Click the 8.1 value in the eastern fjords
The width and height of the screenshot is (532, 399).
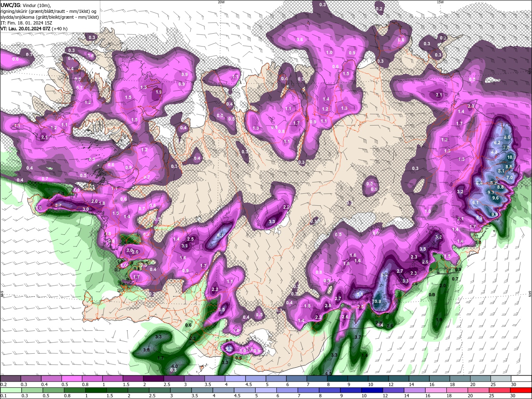click(501, 171)
